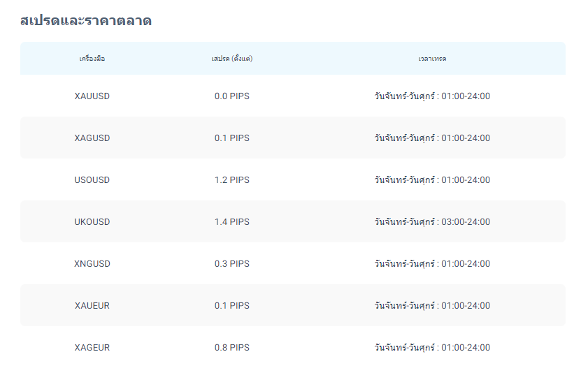Click the เครื่องมือ column header
The height and width of the screenshot is (382, 588).
click(92, 59)
